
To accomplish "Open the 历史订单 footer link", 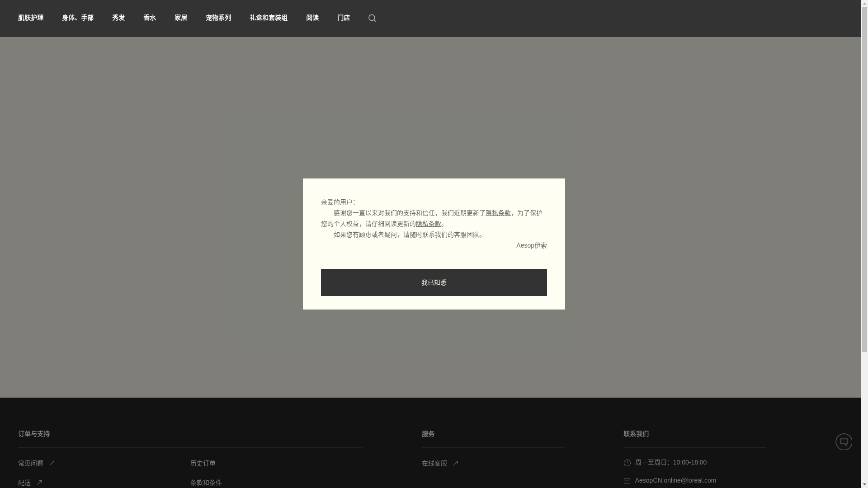I will (203, 463).
